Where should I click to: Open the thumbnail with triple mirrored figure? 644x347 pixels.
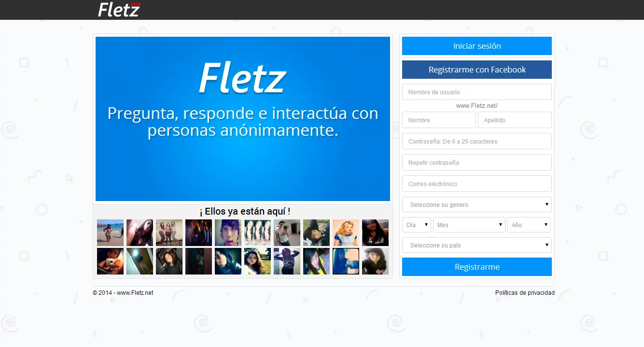[x=257, y=233]
